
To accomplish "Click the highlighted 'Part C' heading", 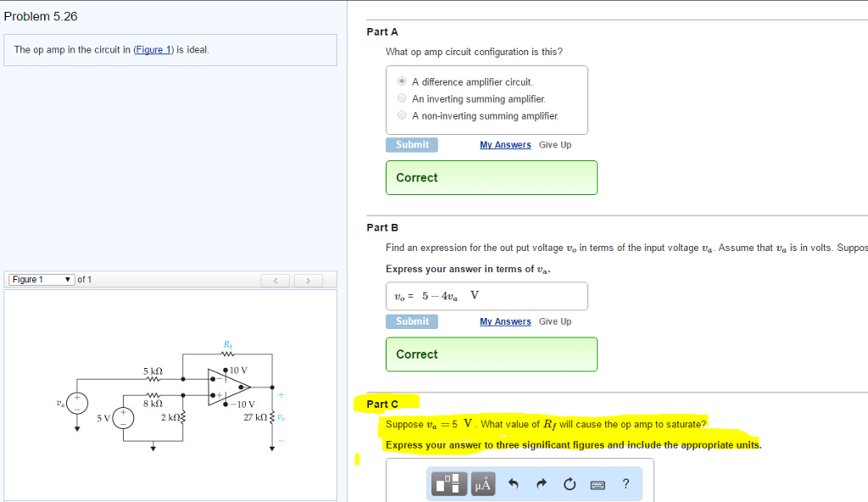I will pyautogui.click(x=382, y=404).
